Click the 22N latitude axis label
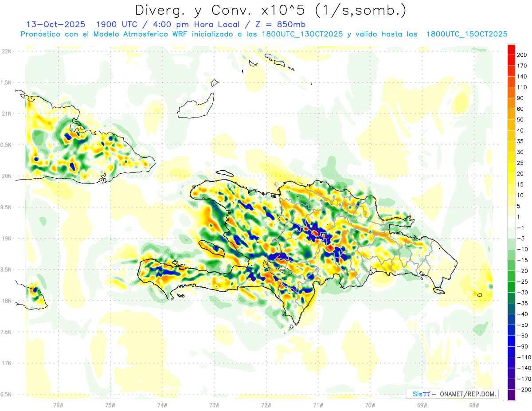This screenshot has height=411, width=532. coord(7,51)
